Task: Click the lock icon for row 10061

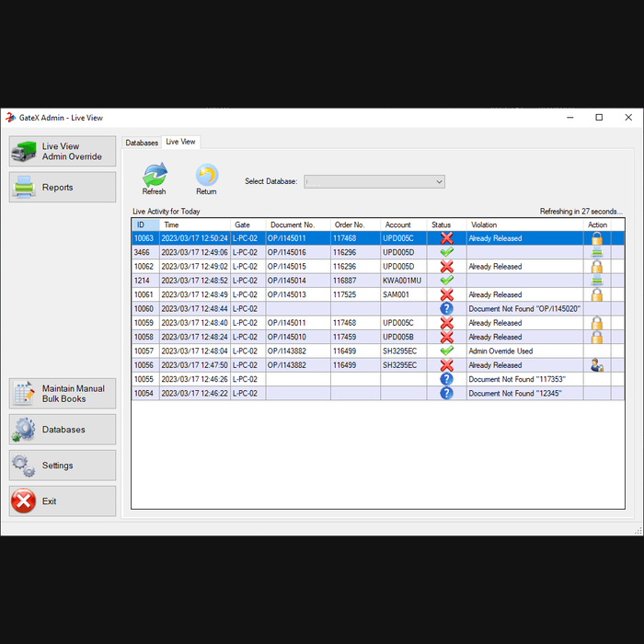Action: (597, 295)
